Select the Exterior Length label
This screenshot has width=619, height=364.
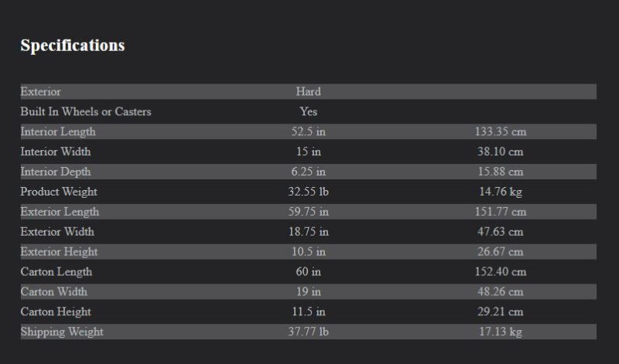60,212
